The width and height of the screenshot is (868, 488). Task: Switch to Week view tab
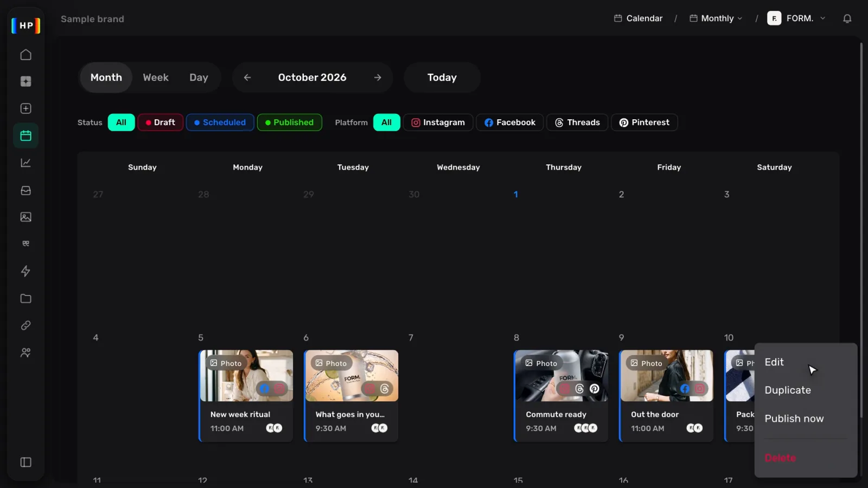point(156,78)
